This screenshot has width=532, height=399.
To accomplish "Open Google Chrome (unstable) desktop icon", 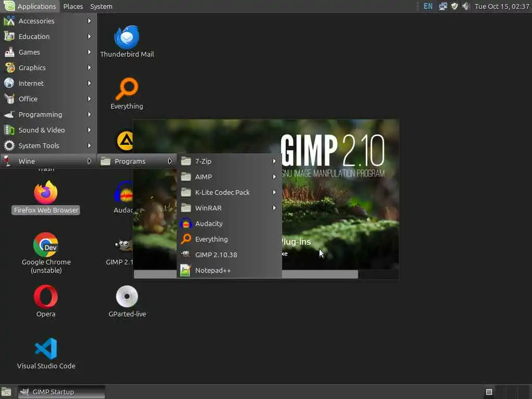I will tap(46, 253).
